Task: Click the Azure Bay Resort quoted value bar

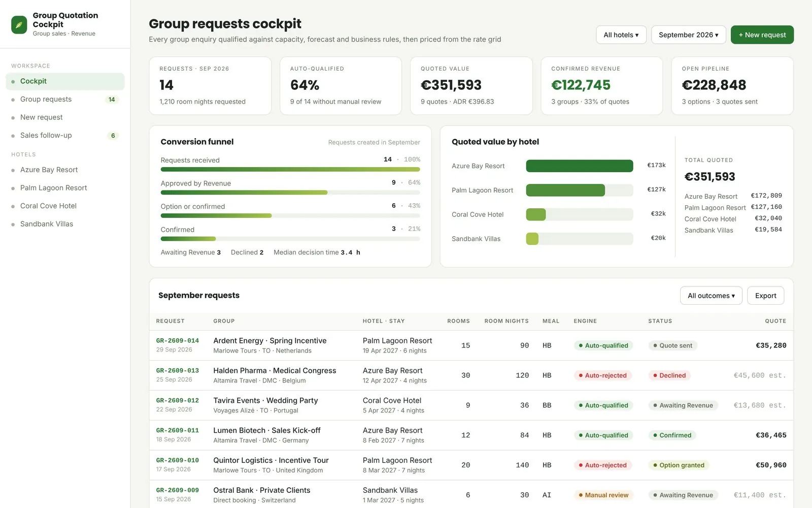Action: [579, 166]
